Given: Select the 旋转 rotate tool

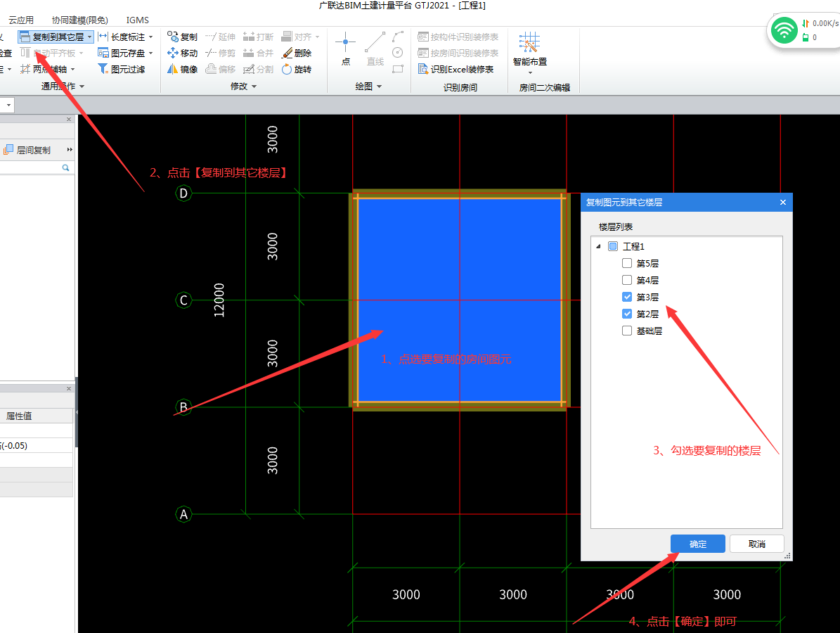Looking at the screenshot, I should 297,69.
